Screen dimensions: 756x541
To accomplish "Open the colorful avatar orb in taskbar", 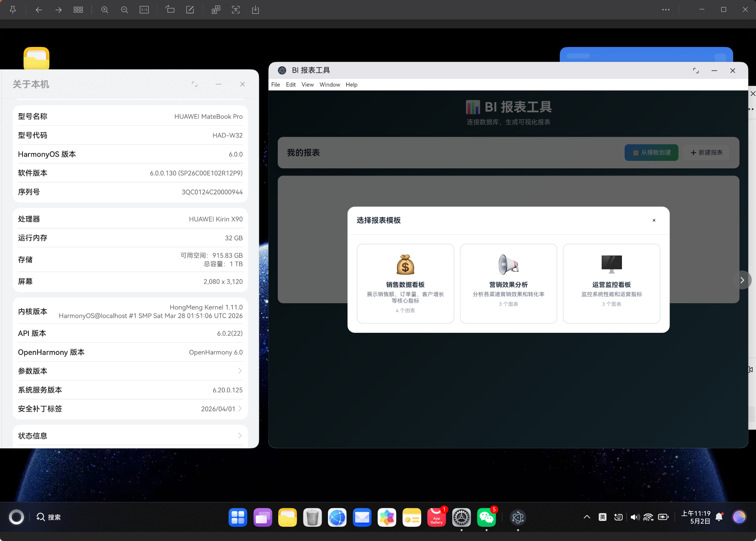I will [739, 517].
